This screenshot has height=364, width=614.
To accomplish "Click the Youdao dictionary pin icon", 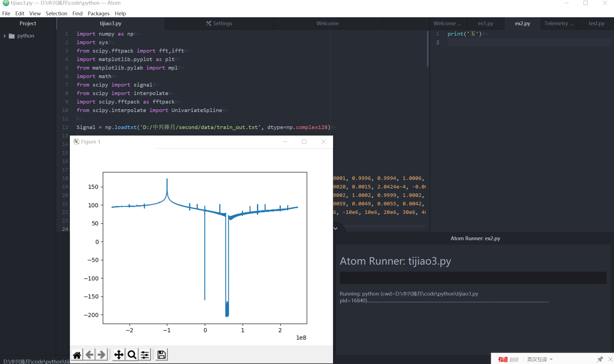I will tap(600, 359).
